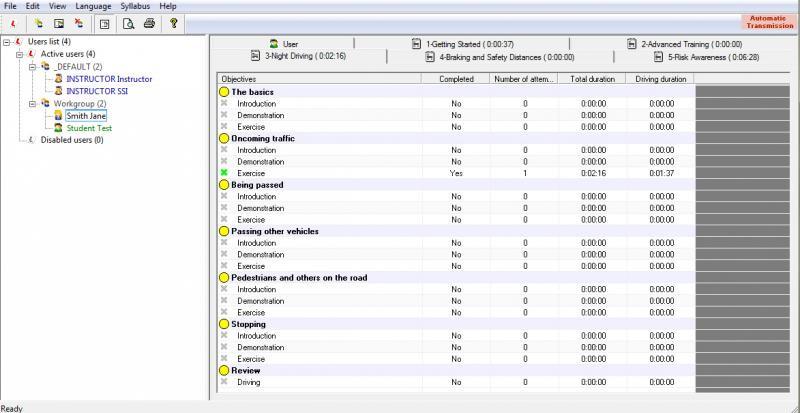Collapse the Users list tree node
The width and height of the screenshot is (800, 413).
pos(7,42)
